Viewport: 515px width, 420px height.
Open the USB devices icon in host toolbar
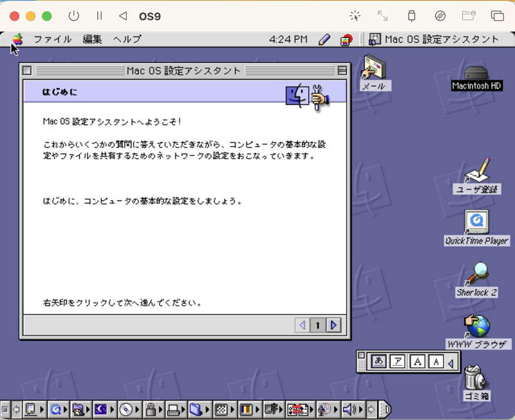[411, 15]
